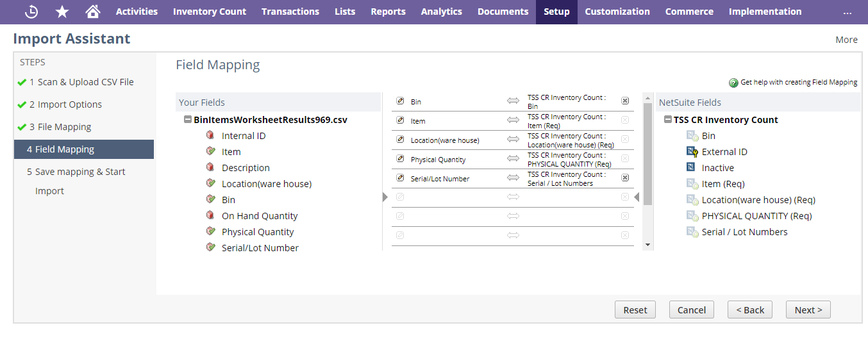This screenshot has width=868, height=339.
Task: Click the pencil edit icon for Bin mapping
Action: tap(400, 101)
